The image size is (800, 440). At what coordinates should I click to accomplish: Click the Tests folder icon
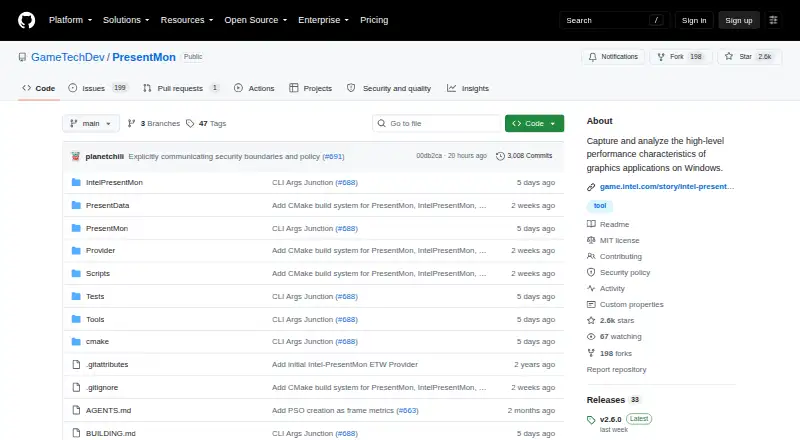76,297
